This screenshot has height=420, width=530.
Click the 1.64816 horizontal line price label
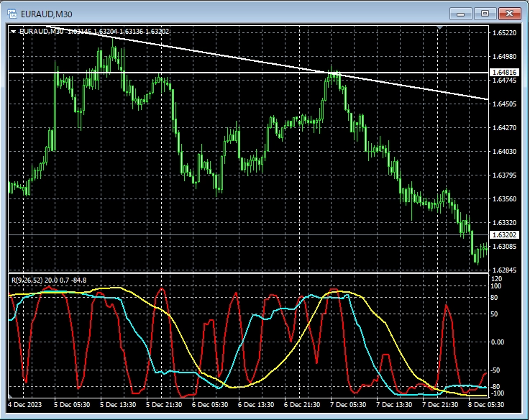[504, 73]
